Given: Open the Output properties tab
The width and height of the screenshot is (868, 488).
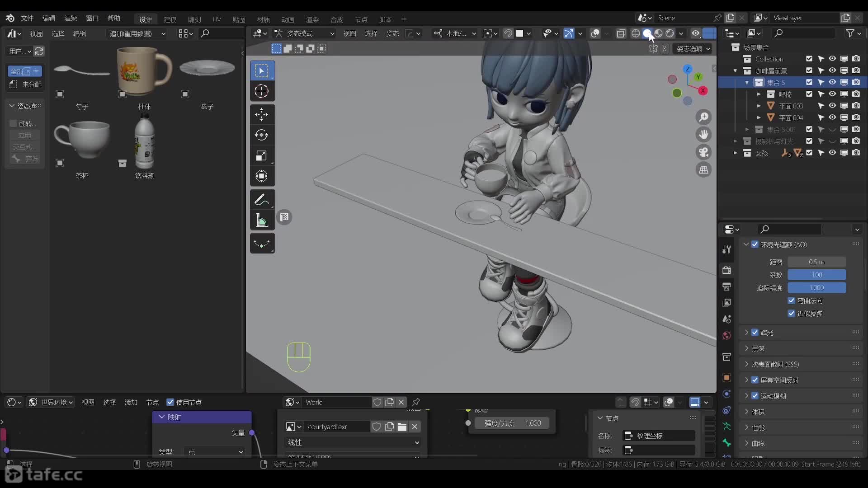Looking at the screenshot, I should tap(726, 286).
